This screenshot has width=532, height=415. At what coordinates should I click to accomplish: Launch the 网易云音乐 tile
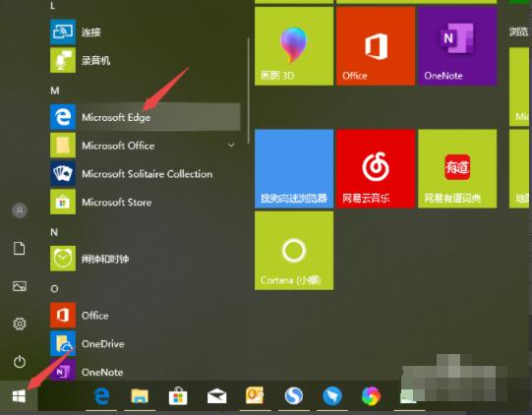click(x=376, y=168)
